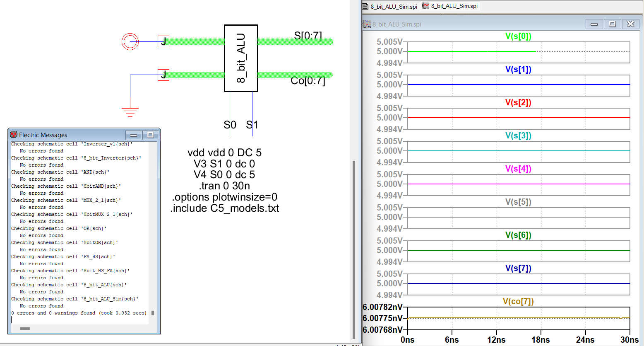Select the ground symbol in the schematic
The height and width of the screenshot is (346, 644).
[130, 113]
